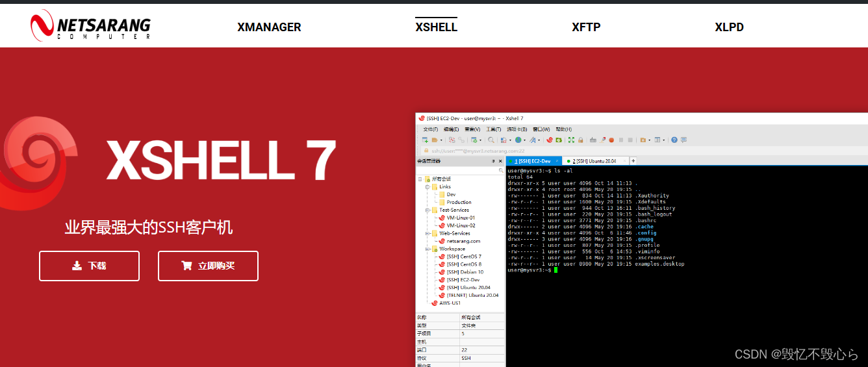The width and height of the screenshot is (868, 367).
Task: Toggle full screen icon in Xshell toolbar
Action: 571,140
